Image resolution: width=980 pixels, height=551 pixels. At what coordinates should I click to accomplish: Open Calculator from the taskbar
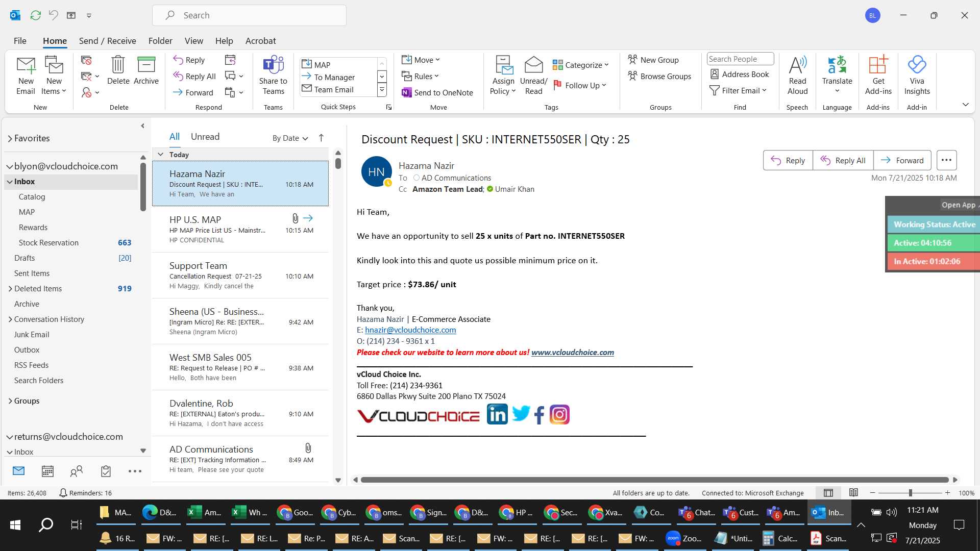click(779, 538)
